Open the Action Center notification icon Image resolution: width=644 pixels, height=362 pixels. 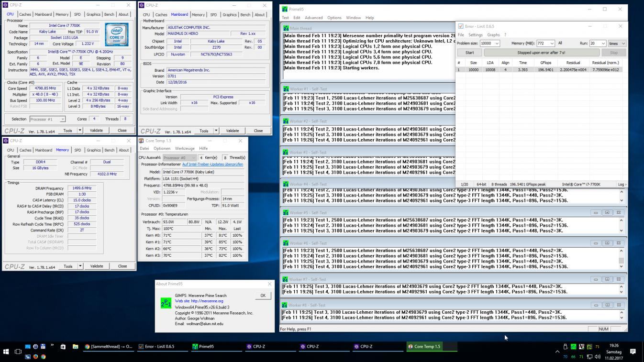tap(633, 351)
